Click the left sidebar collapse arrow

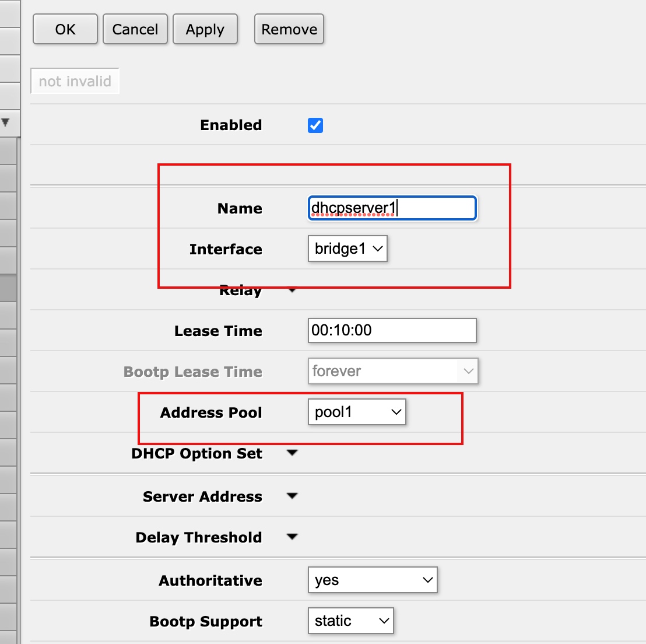coord(6,123)
